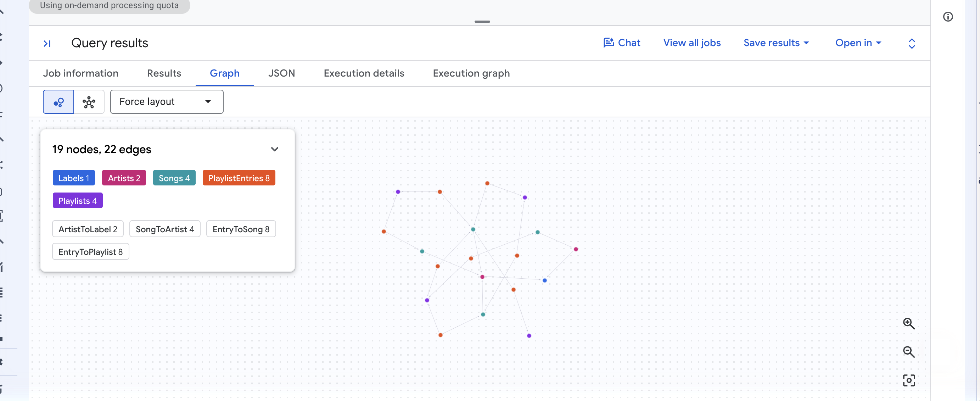Select the EntryToSong 8 edge chip
The height and width of the screenshot is (401, 980).
click(x=241, y=229)
